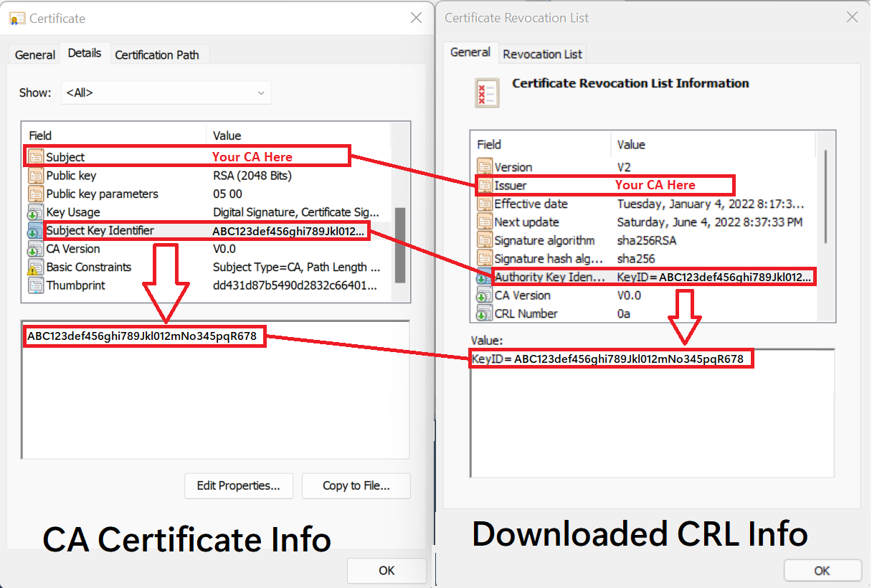This screenshot has width=872, height=588.
Task: Click the Copy to File... button
Action: pyautogui.click(x=356, y=485)
